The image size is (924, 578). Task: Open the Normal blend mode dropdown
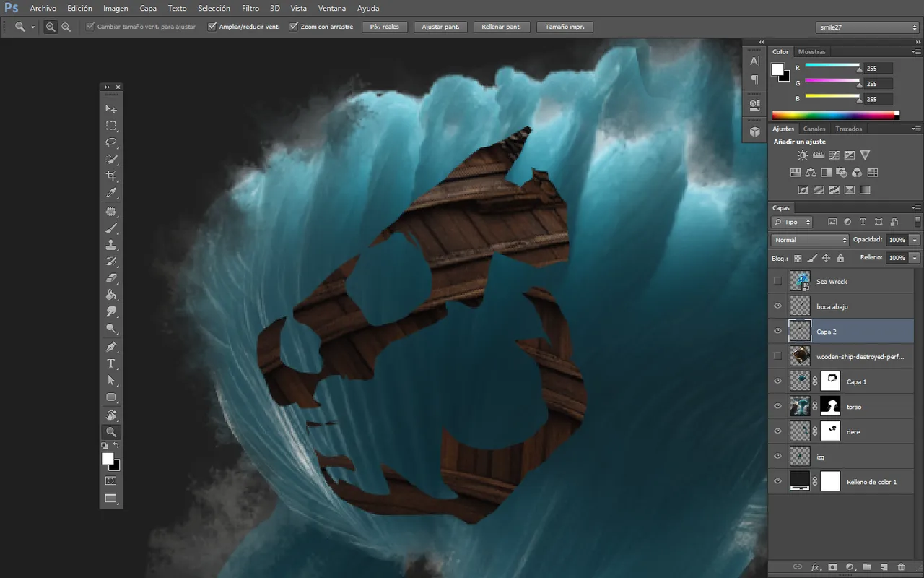(x=810, y=240)
